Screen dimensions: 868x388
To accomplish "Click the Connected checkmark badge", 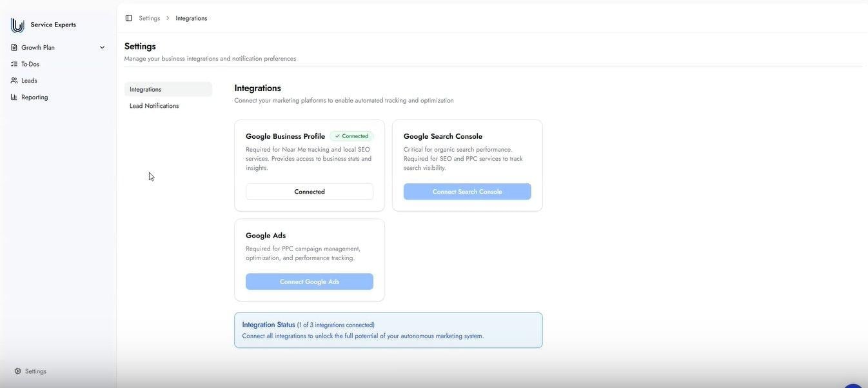I will pyautogui.click(x=351, y=136).
